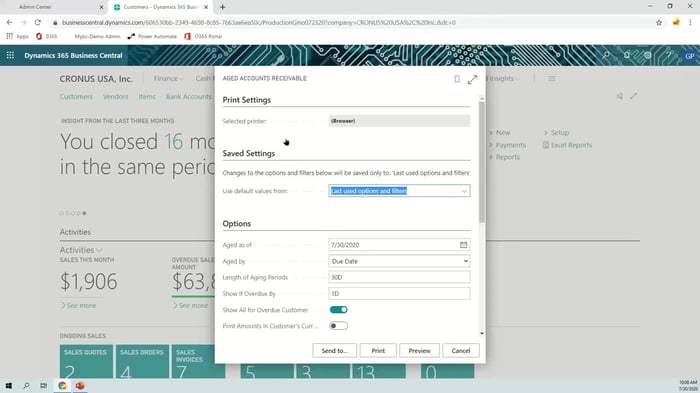Open Windows Start menu
This screenshot has height=393, width=700.
pos(9,385)
